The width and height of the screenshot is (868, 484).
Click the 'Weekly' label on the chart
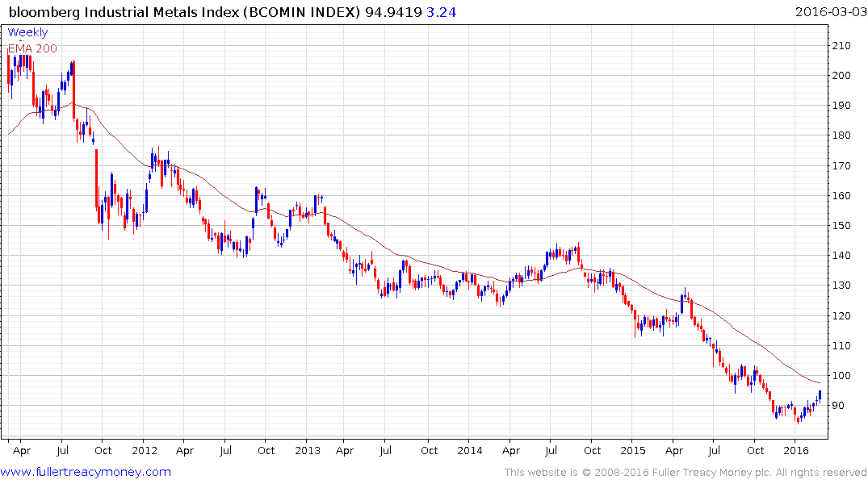click(x=27, y=32)
